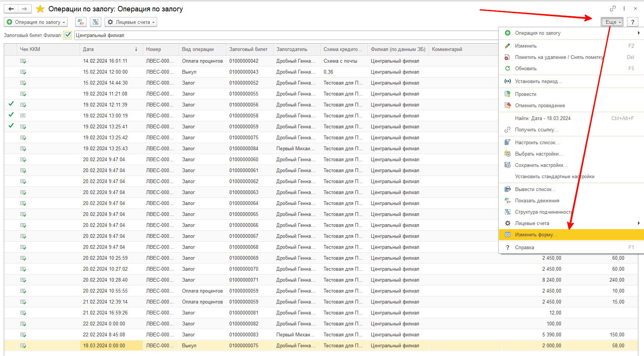The width and height of the screenshot is (644, 356).
Task: Toggle the Залоговый билет.Филиал checkbox
Action: tap(68, 35)
